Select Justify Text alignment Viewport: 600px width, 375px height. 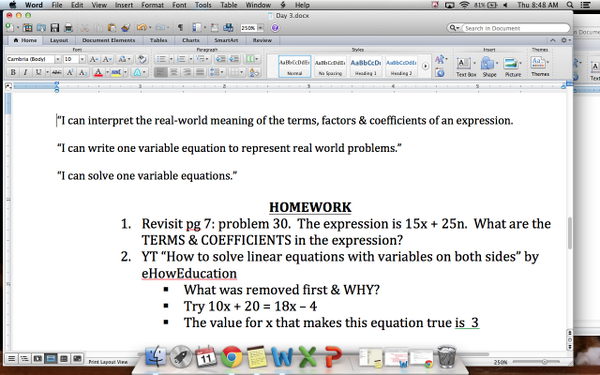tap(200, 72)
